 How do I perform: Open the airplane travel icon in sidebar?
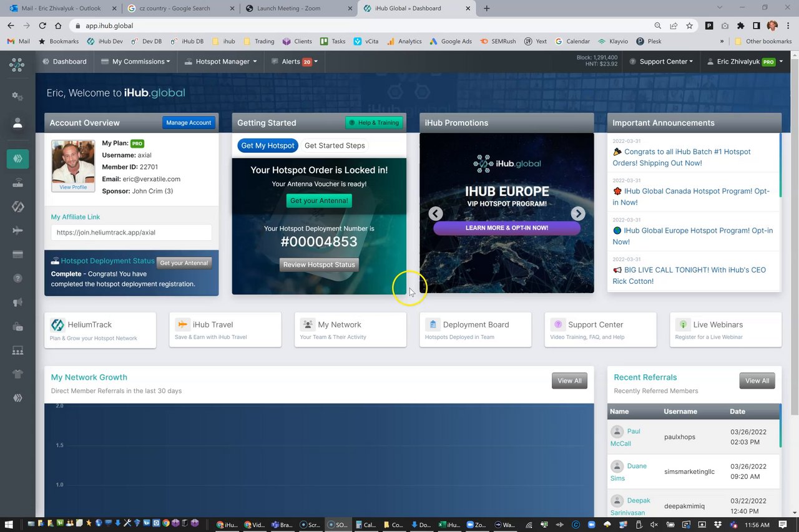tap(17, 231)
